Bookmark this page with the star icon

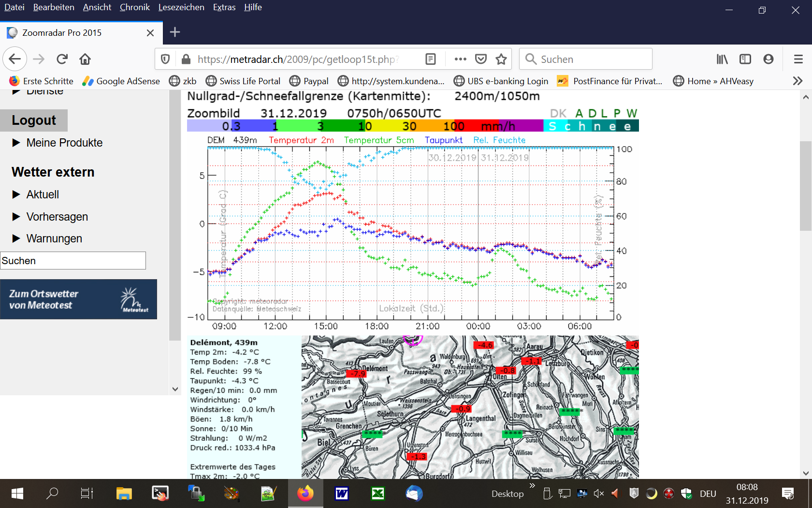501,59
